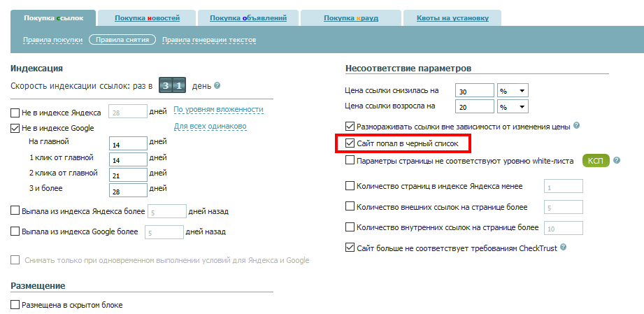This screenshot has height=314, width=644.
Task: Open unit dropdown for price decreased
Action: [x=513, y=91]
